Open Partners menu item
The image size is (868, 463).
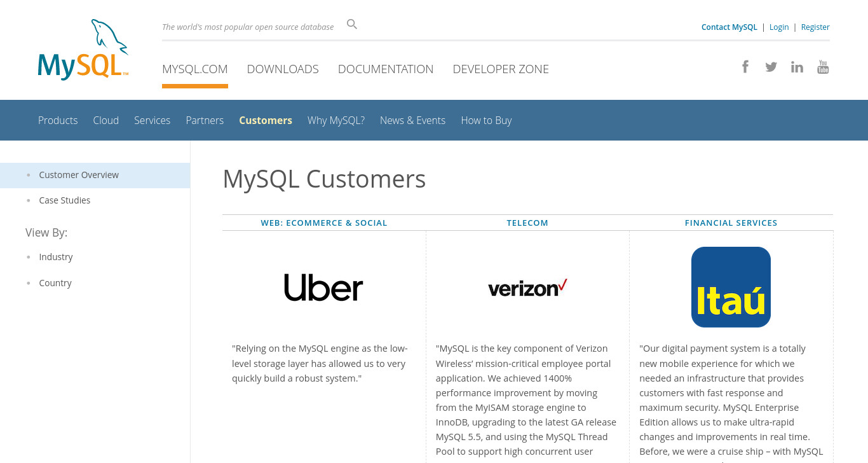[x=205, y=120]
